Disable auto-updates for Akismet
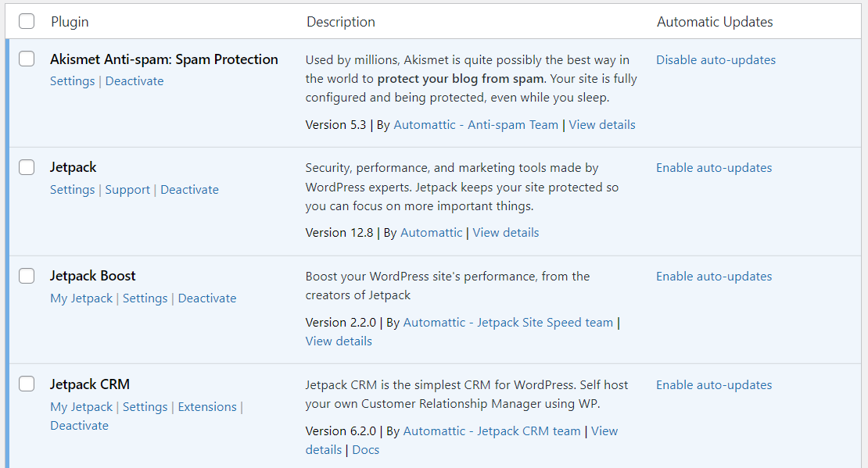868x468 pixels. [716, 59]
